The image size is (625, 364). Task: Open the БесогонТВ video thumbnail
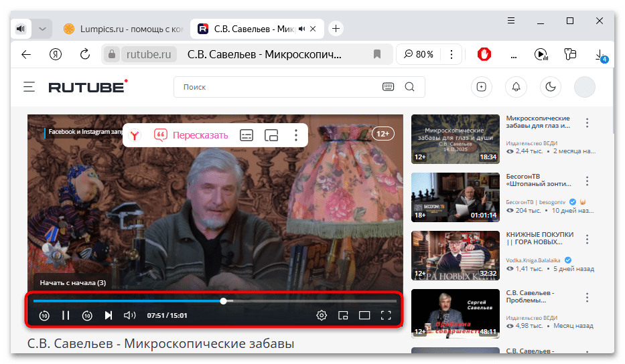[x=456, y=197]
